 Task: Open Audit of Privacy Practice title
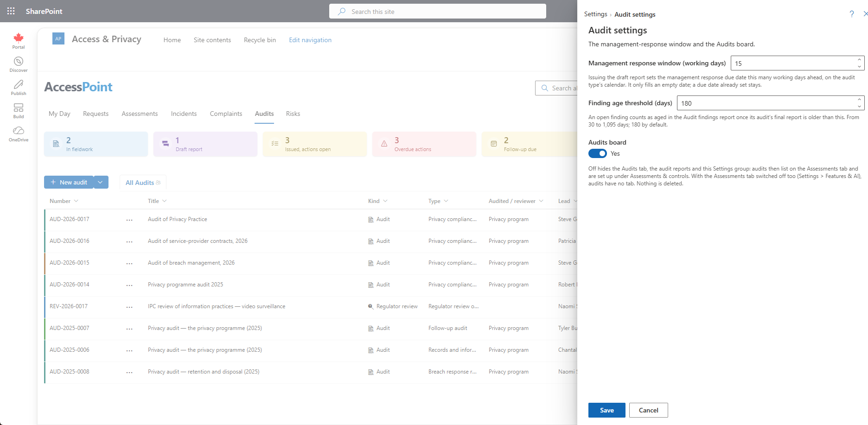click(178, 219)
